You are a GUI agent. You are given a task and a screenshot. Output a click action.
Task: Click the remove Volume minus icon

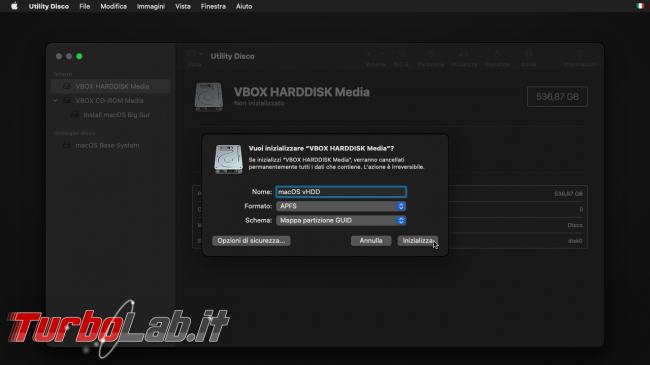[382, 54]
